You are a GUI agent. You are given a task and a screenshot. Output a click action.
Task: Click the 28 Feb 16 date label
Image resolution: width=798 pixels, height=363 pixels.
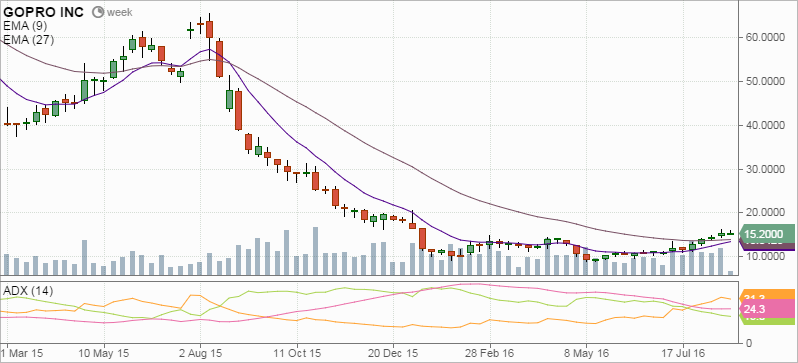click(490, 353)
